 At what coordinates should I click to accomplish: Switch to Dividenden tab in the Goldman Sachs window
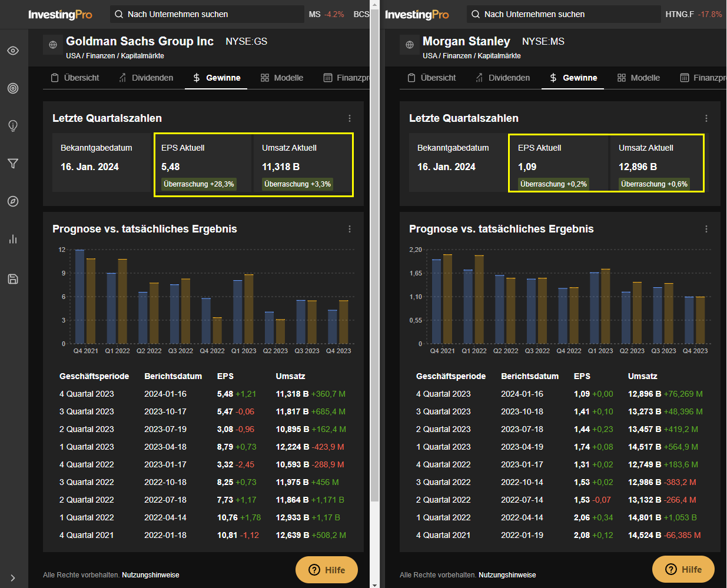[x=145, y=78]
